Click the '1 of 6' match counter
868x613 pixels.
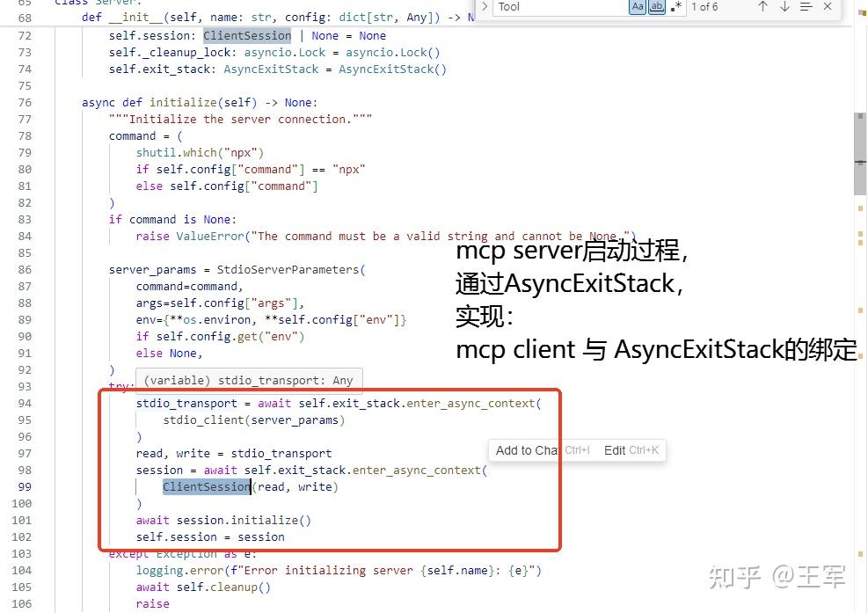click(x=704, y=7)
